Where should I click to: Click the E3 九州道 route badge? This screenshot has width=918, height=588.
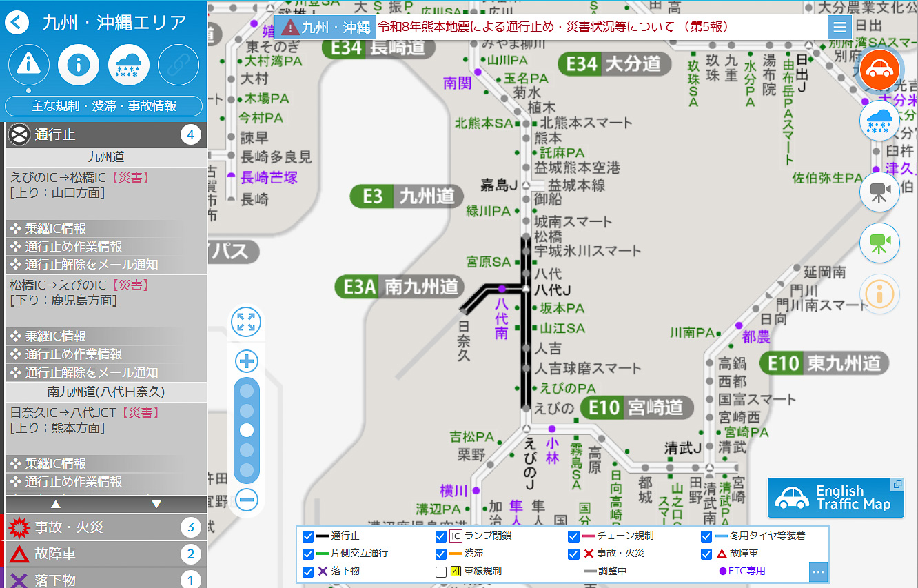pyautogui.click(x=407, y=196)
